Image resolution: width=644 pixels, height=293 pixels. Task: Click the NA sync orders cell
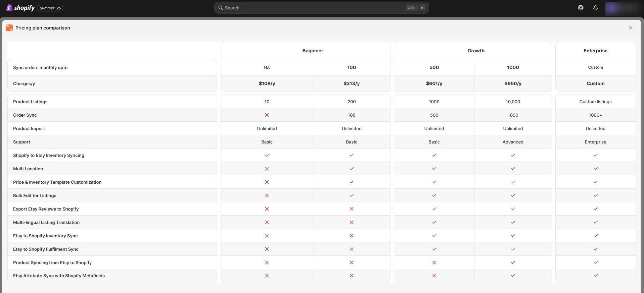pos(267,67)
